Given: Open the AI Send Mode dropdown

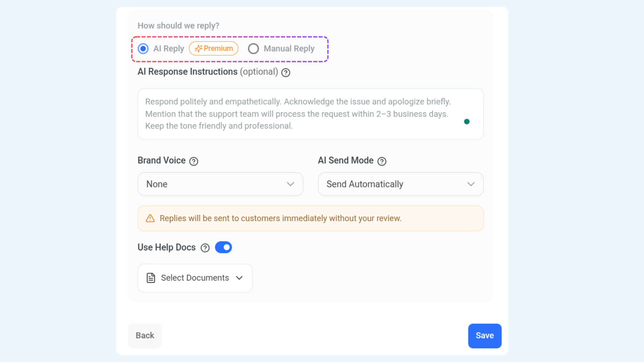Looking at the screenshot, I should [400, 184].
